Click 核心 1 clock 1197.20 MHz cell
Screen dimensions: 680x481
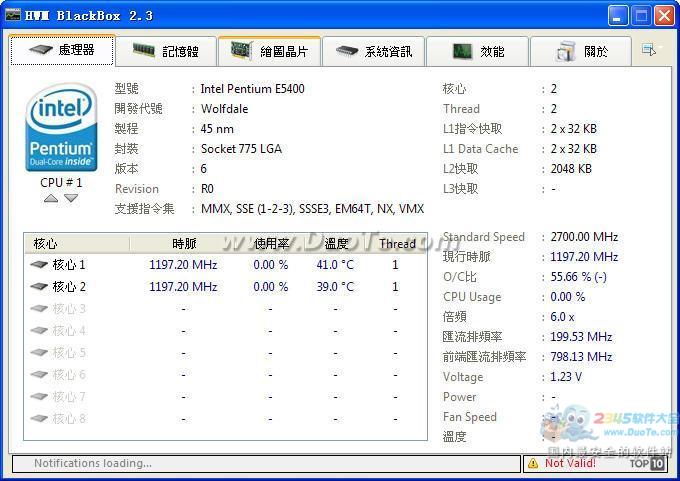(183, 265)
